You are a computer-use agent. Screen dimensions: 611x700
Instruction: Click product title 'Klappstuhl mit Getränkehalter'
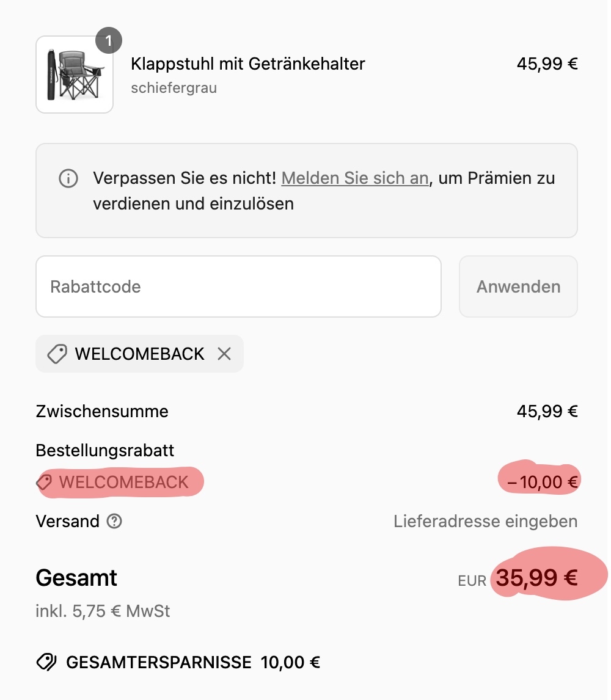pyautogui.click(x=248, y=64)
